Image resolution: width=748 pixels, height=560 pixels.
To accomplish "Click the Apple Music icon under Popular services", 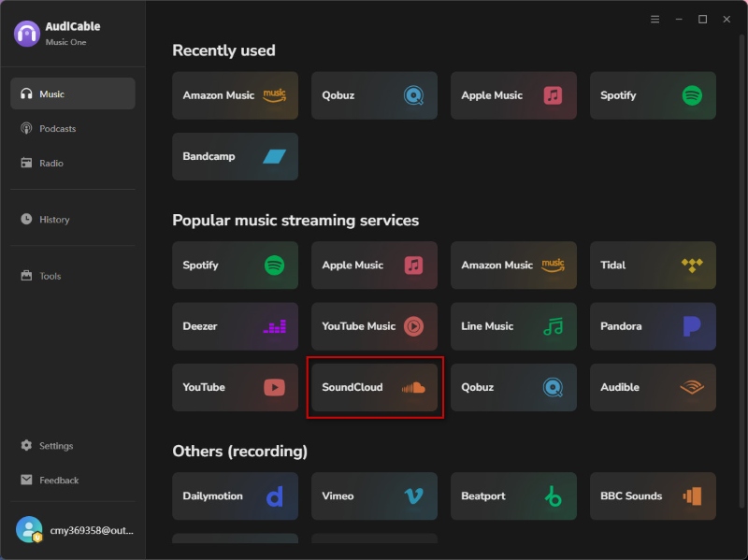I will coord(413,266).
